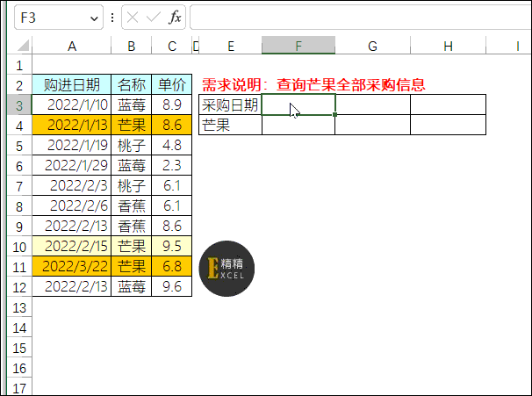Click the Name Box showing F3

58,18
